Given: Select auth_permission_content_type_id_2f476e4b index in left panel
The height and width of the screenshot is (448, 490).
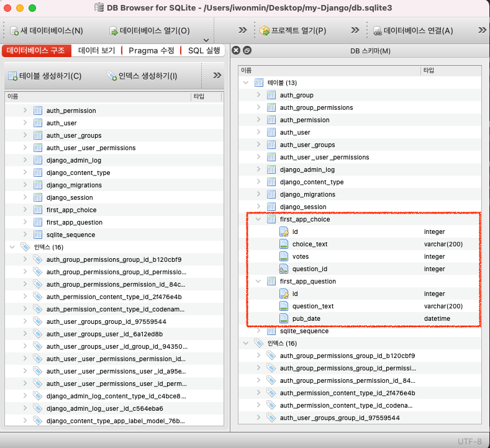Looking at the screenshot, I should pyautogui.click(x=114, y=297).
